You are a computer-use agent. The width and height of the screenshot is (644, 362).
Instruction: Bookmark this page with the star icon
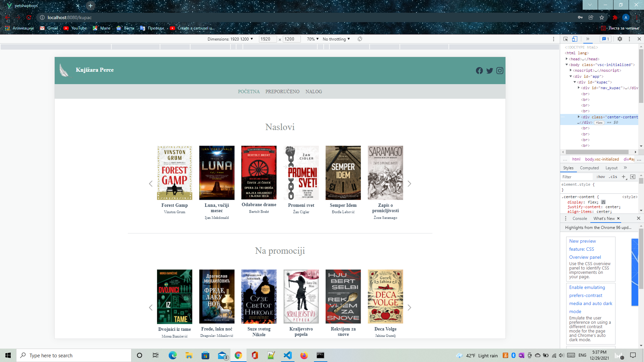[602, 17]
